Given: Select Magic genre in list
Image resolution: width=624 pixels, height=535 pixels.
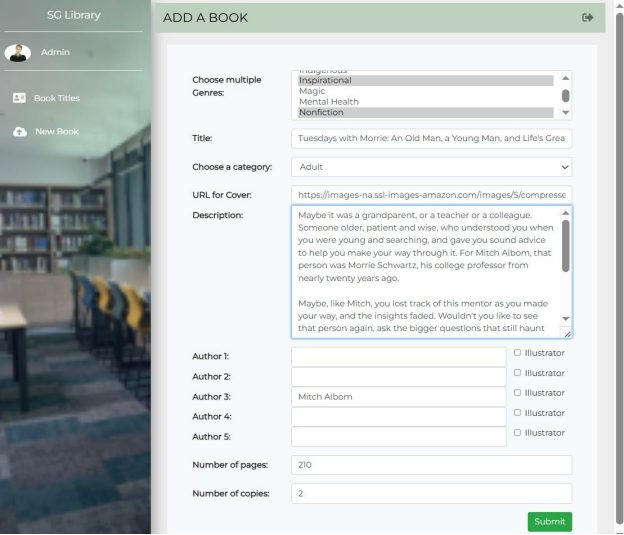Looking at the screenshot, I should [x=312, y=91].
